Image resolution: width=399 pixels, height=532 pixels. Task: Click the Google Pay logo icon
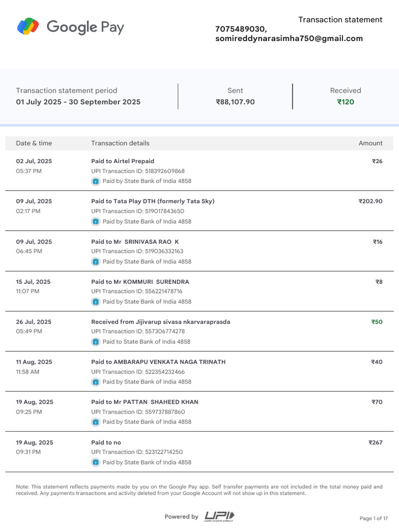pos(28,26)
